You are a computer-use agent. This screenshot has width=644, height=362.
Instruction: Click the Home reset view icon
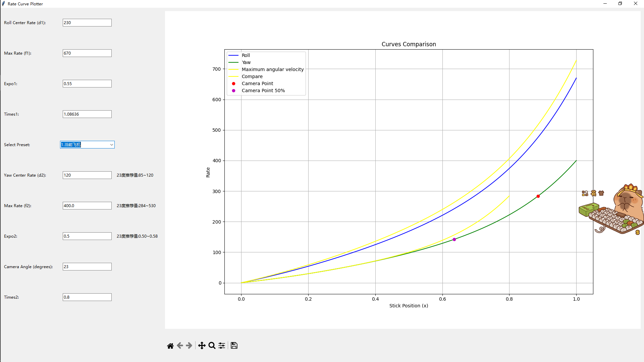pos(170,346)
